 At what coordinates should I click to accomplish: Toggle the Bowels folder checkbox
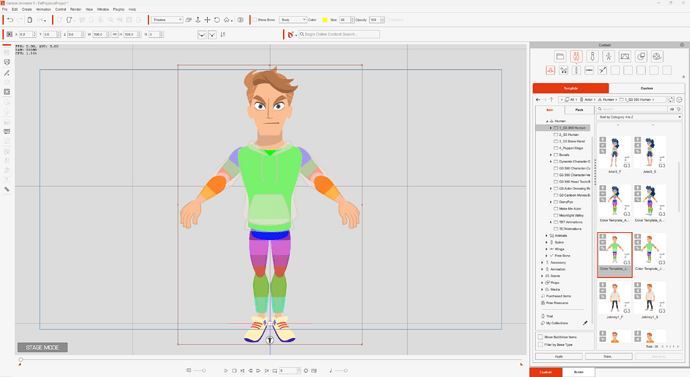tap(556, 155)
